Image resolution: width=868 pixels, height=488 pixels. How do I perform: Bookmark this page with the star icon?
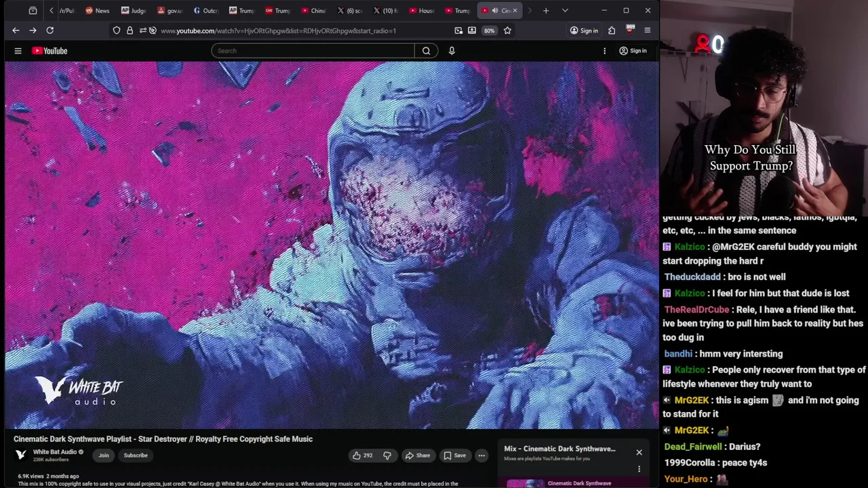507,30
